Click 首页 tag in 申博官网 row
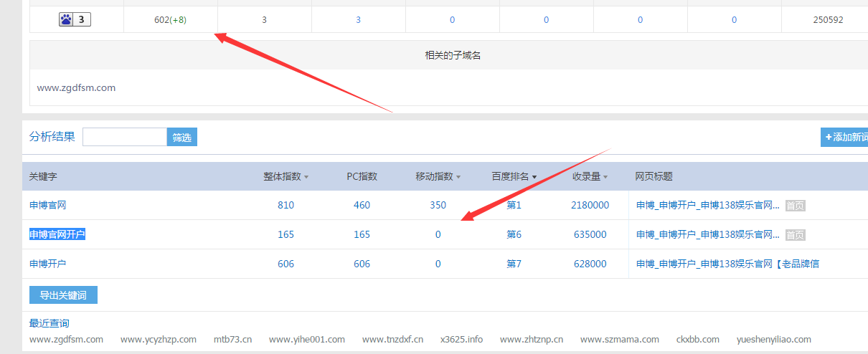This screenshot has width=868, height=354. point(795,206)
